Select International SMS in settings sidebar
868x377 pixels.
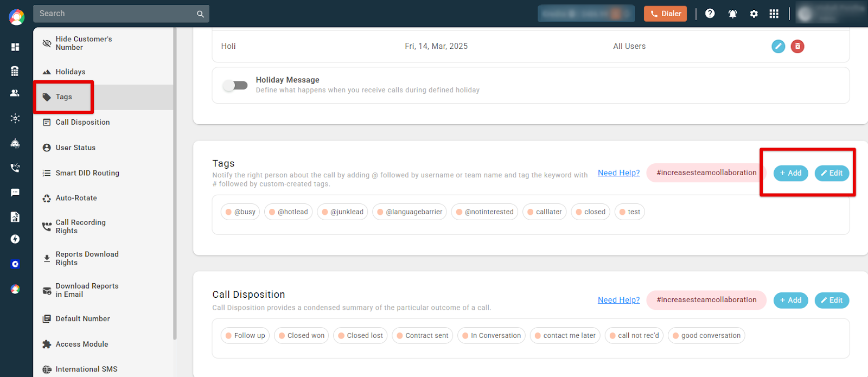pyautogui.click(x=103, y=369)
